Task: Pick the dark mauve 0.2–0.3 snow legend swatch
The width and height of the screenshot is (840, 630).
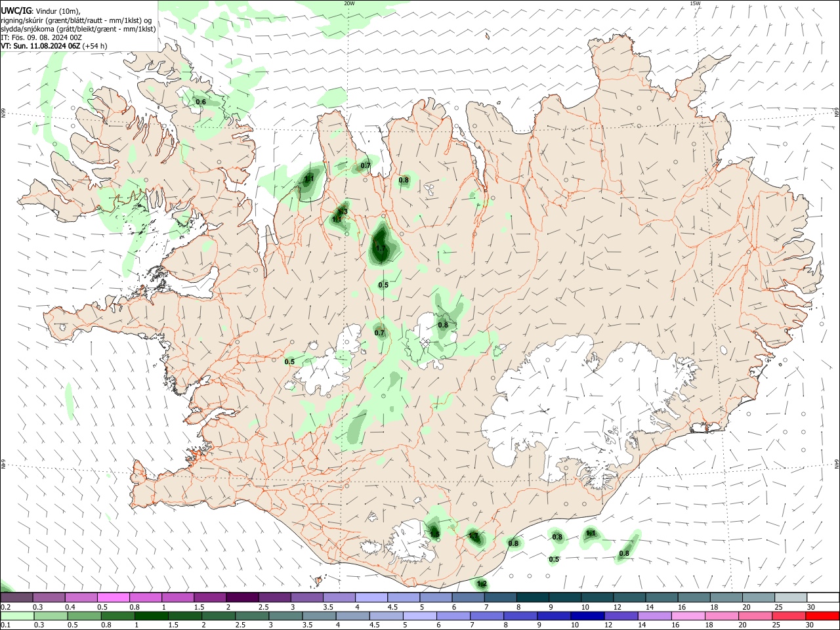Action: pyautogui.click(x=16, y=597)
